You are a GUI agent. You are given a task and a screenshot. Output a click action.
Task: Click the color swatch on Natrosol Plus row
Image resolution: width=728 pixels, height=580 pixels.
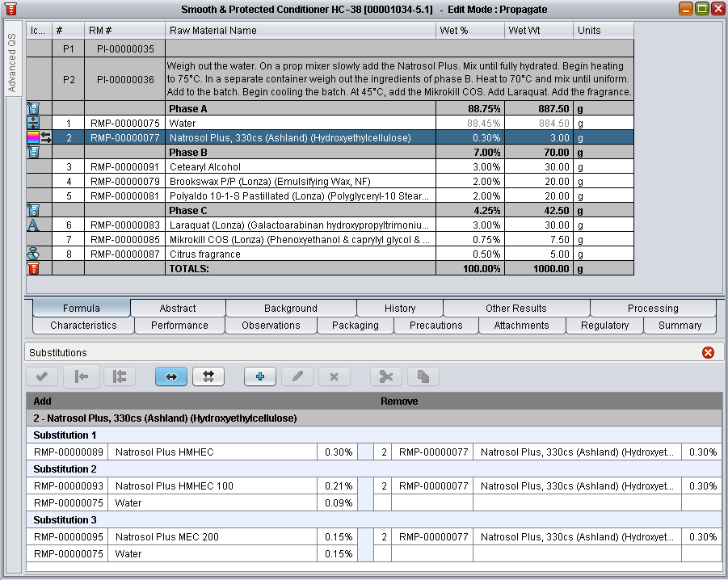(x=32, y=138)
